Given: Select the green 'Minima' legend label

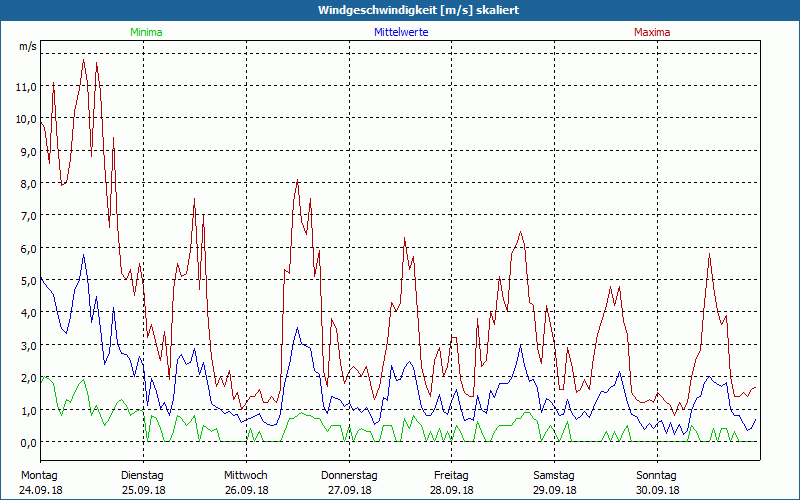Looking at the screenshot, I should 146,32.
